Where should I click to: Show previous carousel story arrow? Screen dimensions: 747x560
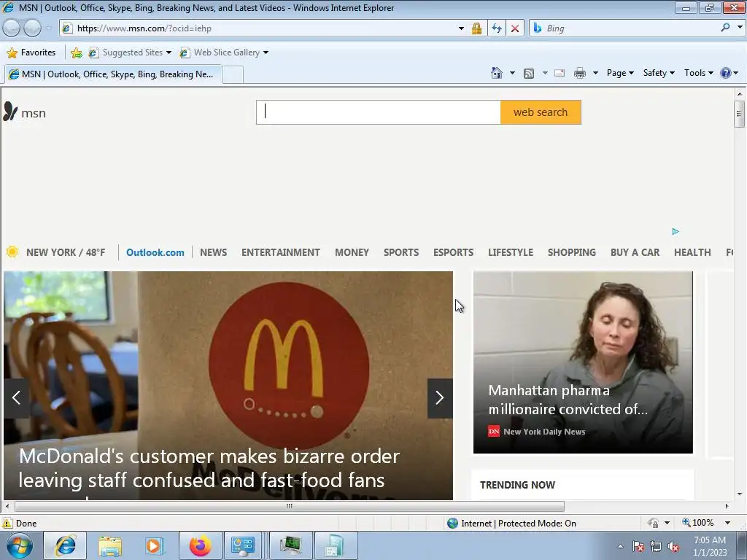coord(16,398)
